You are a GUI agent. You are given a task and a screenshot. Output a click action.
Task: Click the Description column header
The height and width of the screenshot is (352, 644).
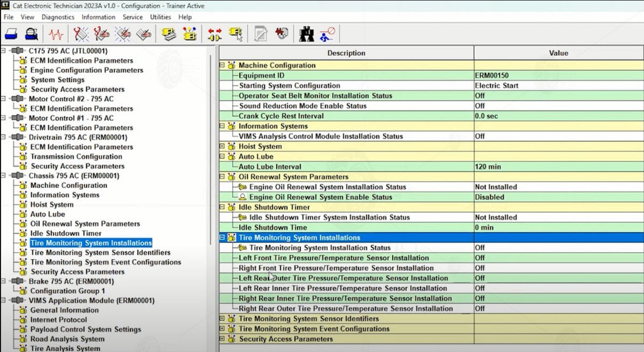point(346,53)
